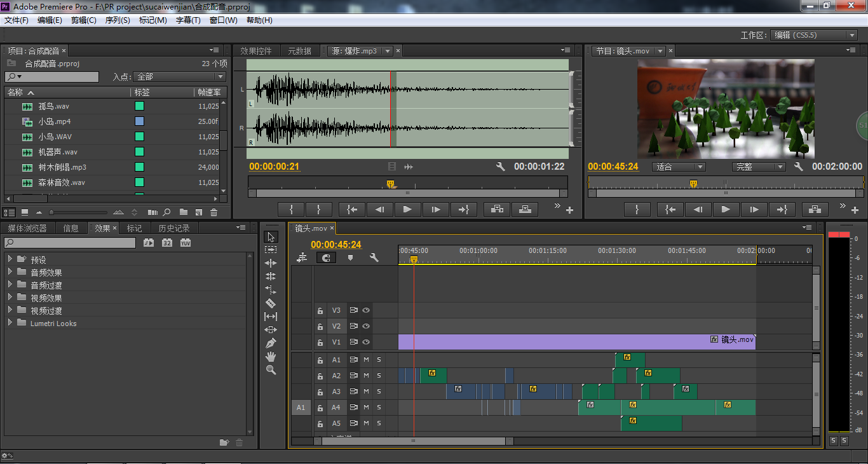Click green label swatch for 机器声.wav
Viewport: 868px width, 464px height.
coord(139,152)
